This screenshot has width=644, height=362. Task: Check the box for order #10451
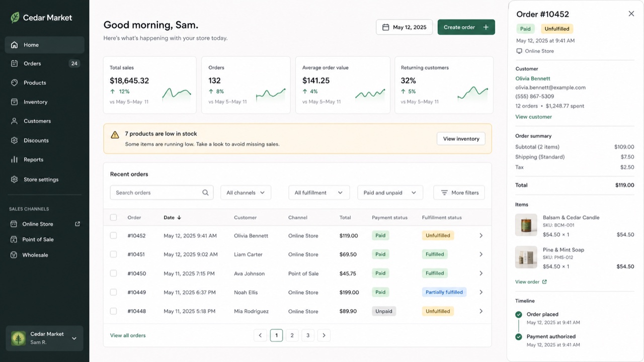tap(113, 254)
